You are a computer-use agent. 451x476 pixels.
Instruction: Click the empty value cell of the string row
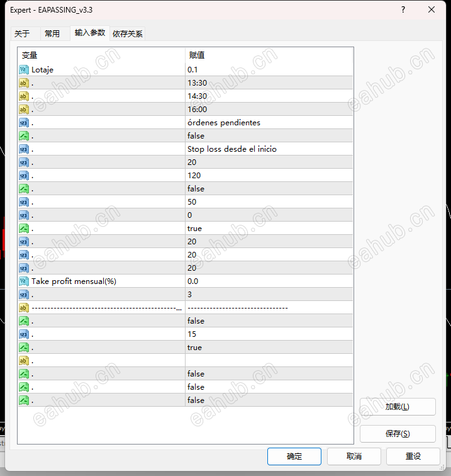click(269, 361)
